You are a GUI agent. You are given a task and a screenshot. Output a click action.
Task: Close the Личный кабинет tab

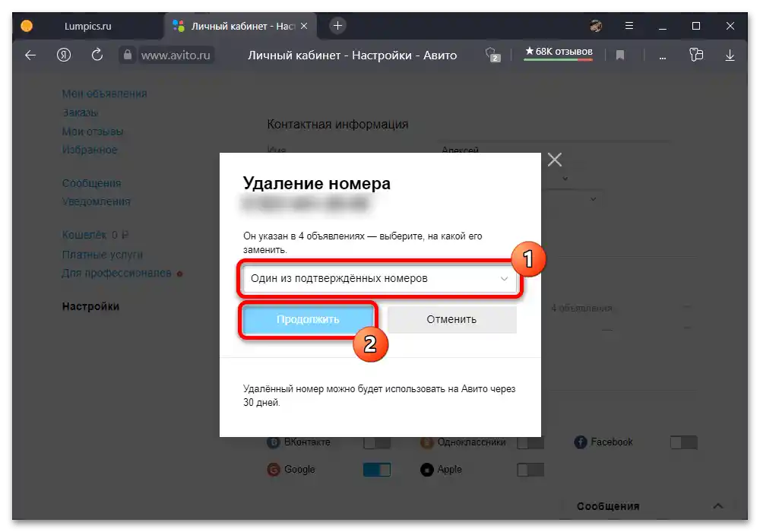(x=304, y=26)
